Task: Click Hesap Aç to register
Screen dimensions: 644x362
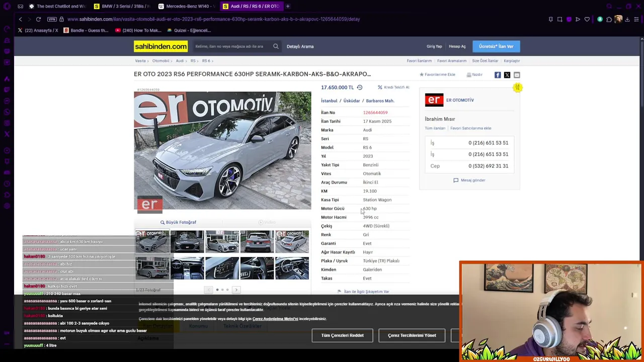Action: [457, 46]
